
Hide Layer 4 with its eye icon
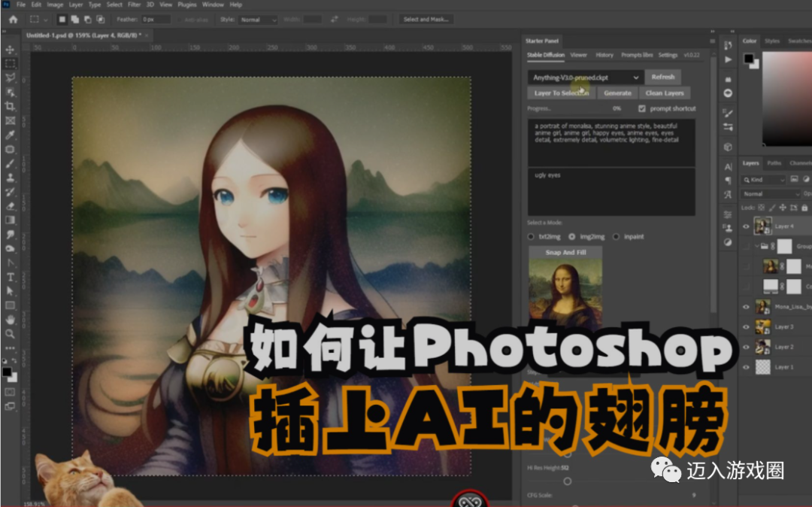coord(746,226)
